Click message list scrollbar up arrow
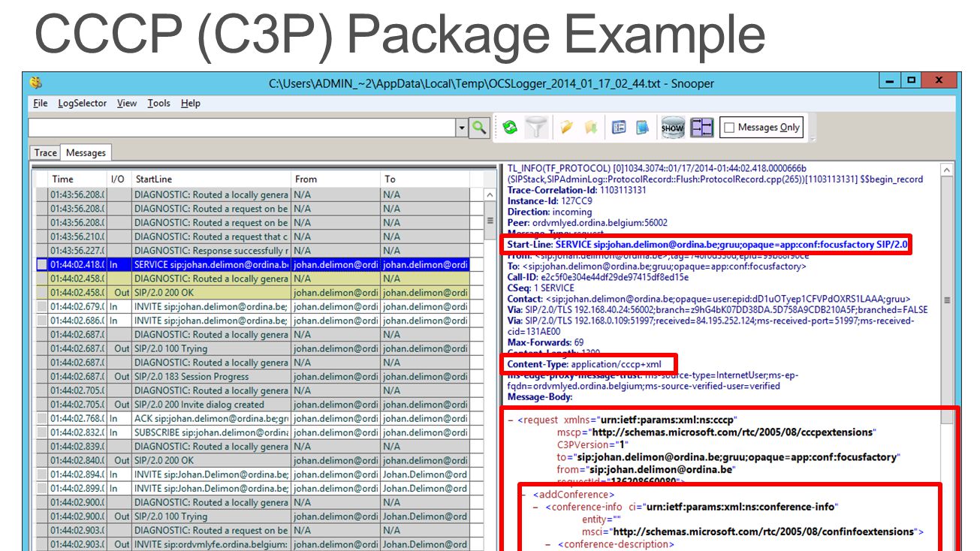This screenshot has height=551, width=980. 490,195
